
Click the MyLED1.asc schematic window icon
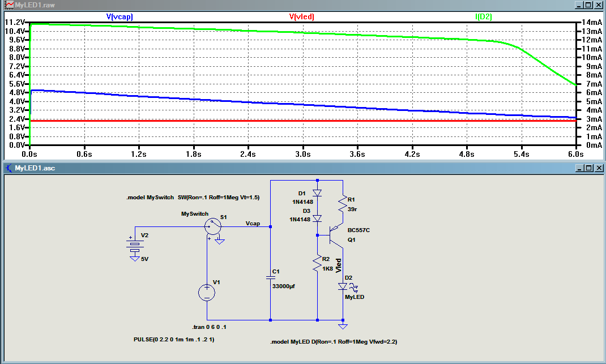click(9, 168)
